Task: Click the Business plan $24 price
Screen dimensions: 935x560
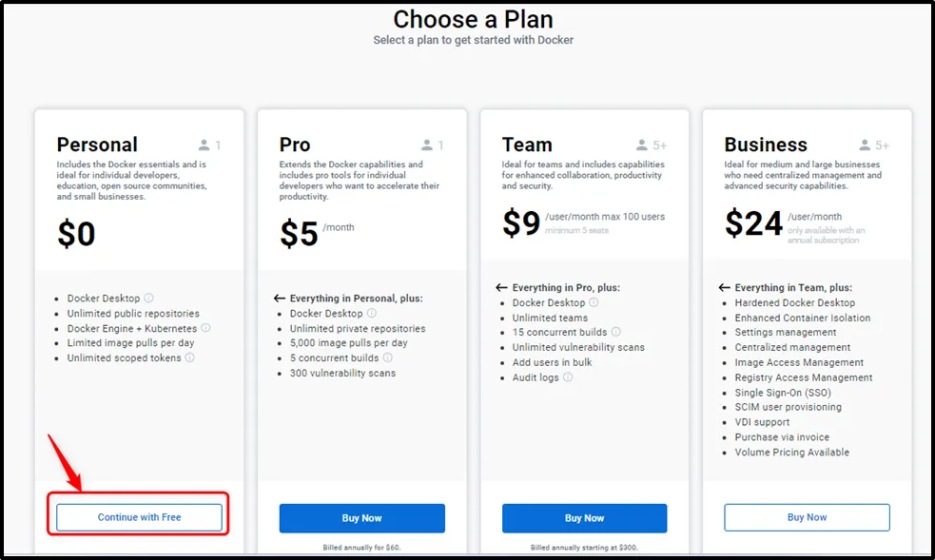Action: (x=752, y=224)
